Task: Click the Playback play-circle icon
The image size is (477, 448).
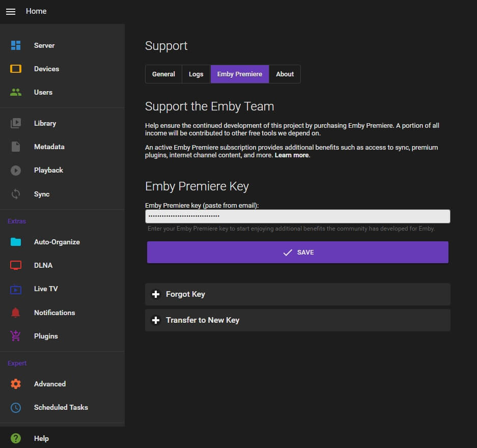Action: pos(15,170)
